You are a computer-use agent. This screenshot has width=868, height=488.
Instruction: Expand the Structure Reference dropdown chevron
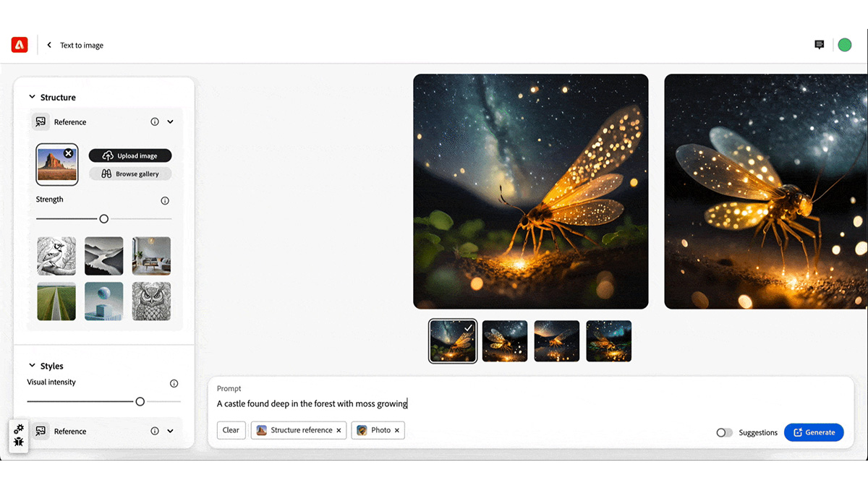tap(170, 121)
